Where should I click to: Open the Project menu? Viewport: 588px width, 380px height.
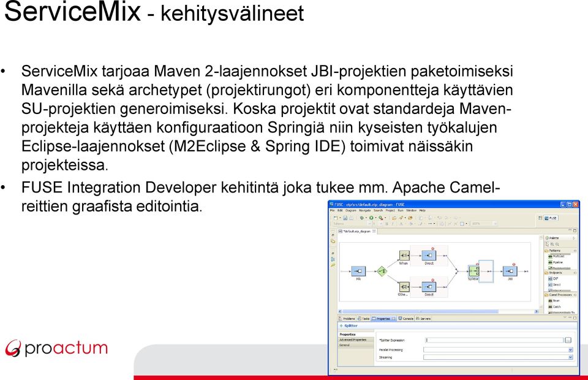pos(390,210)
